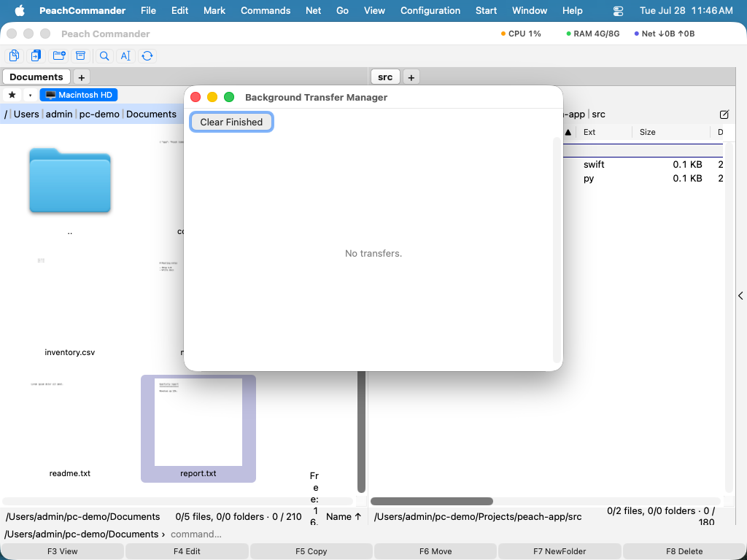Open the small arrow dropdown beside the star

click(30, 95)
